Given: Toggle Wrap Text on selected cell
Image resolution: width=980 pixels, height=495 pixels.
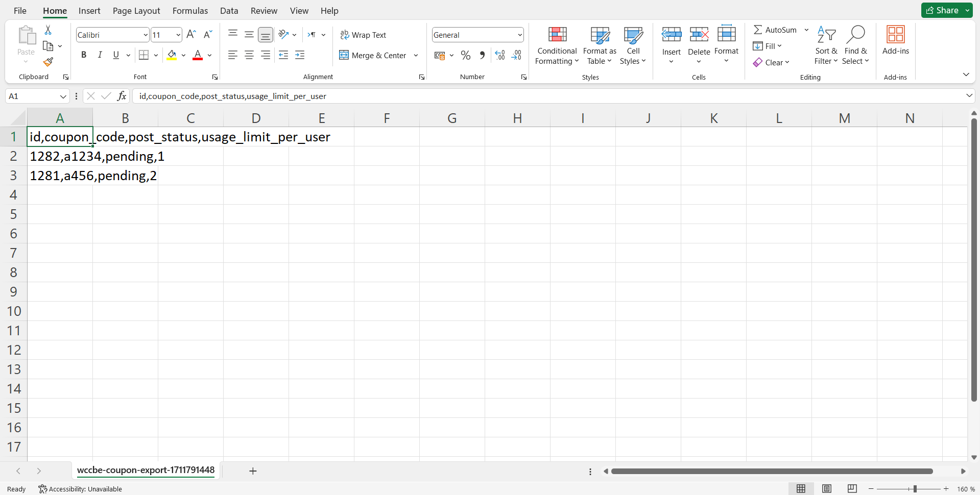Looking at the screenshot, I should (363, 35).
